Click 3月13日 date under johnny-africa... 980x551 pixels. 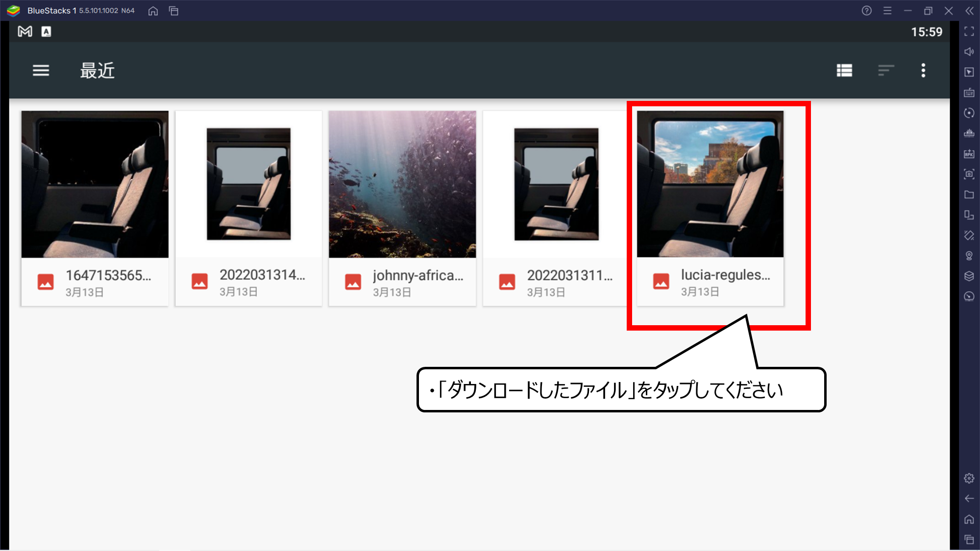[x=392, y=292]
